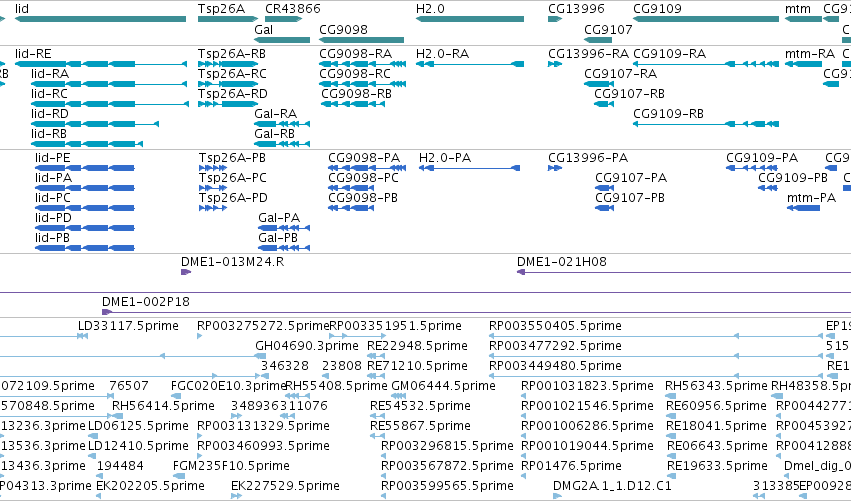Select the CG9098 gene bar

coord(361,40)
